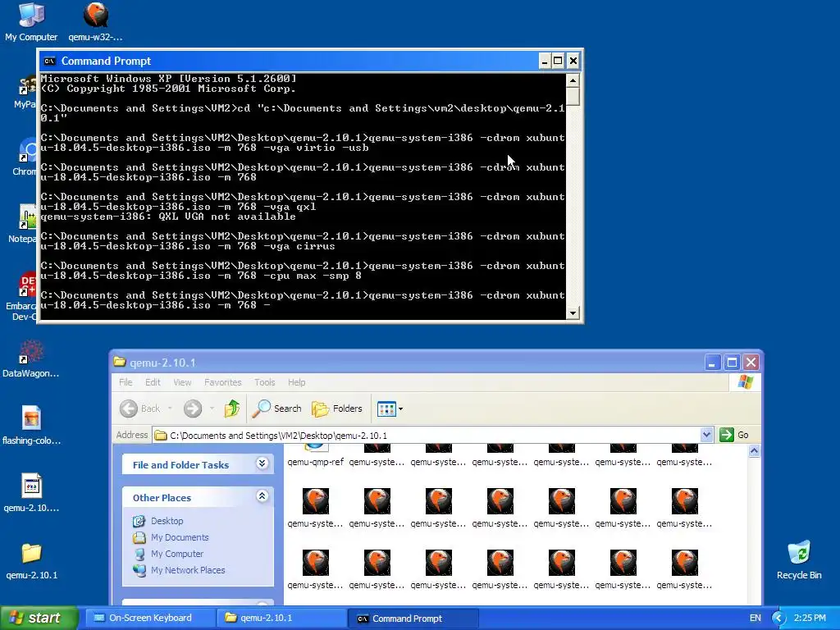Switch to qemu-2.10.1 taskbar button
The width and height of the screenshot is (840, 630).
click(x=281, y=619)
